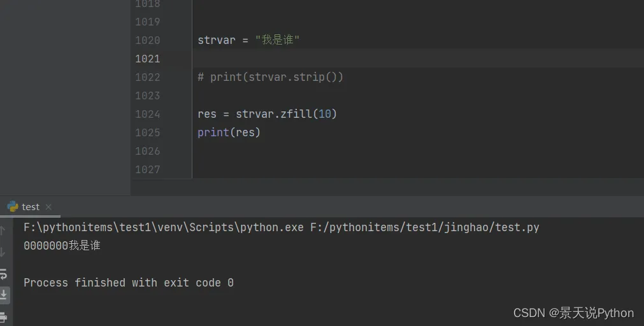644x326 pixels.
Task: Toggle scroll to end of console output
Action: click(x=4, y=295)
